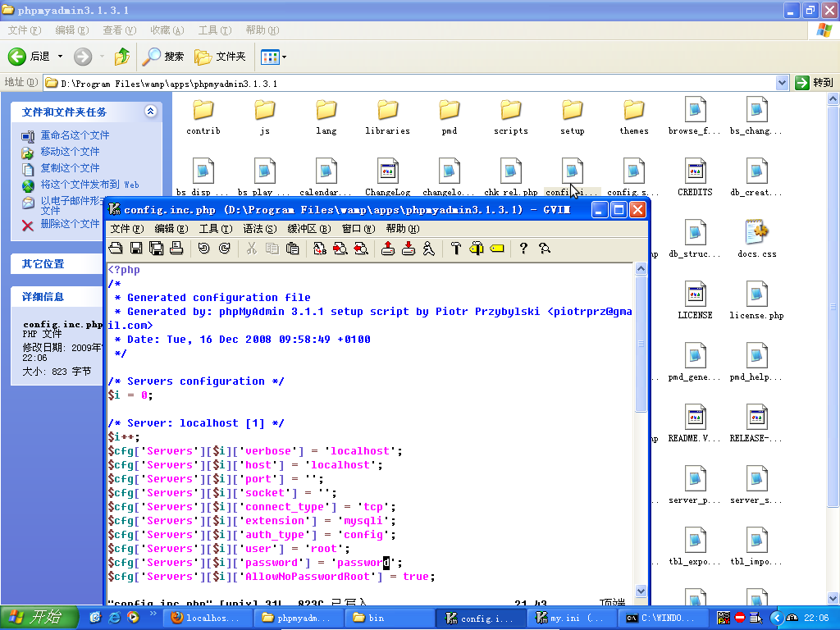Expand the address bar dropdown list
840x630 pixels.
click(x=782, y=83)
